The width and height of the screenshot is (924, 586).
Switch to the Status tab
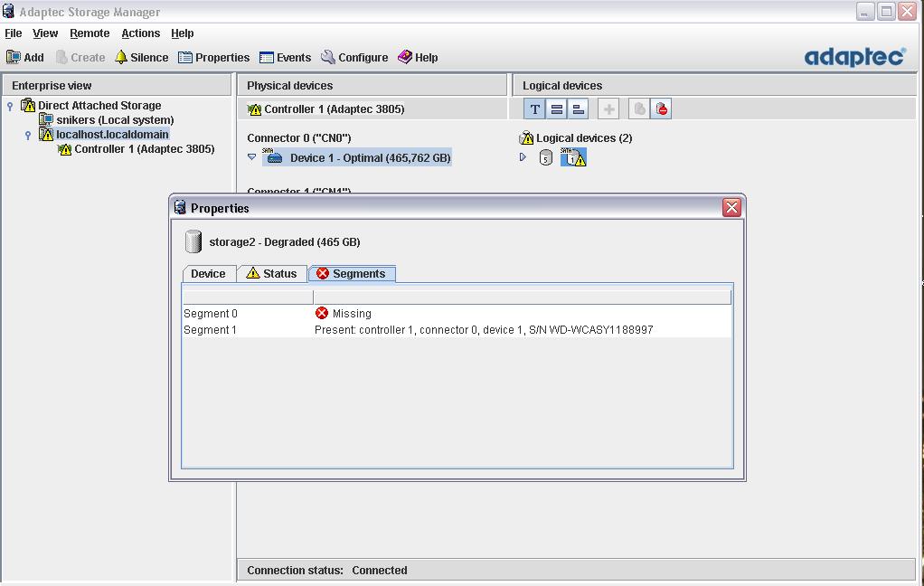(x=271, y=273)
